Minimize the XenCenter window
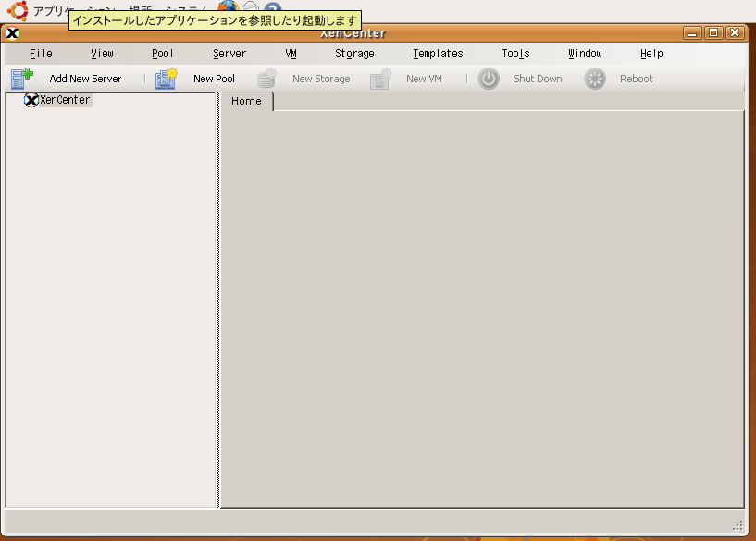Viewport: 756px width, 541px height. tap(692, 32)
